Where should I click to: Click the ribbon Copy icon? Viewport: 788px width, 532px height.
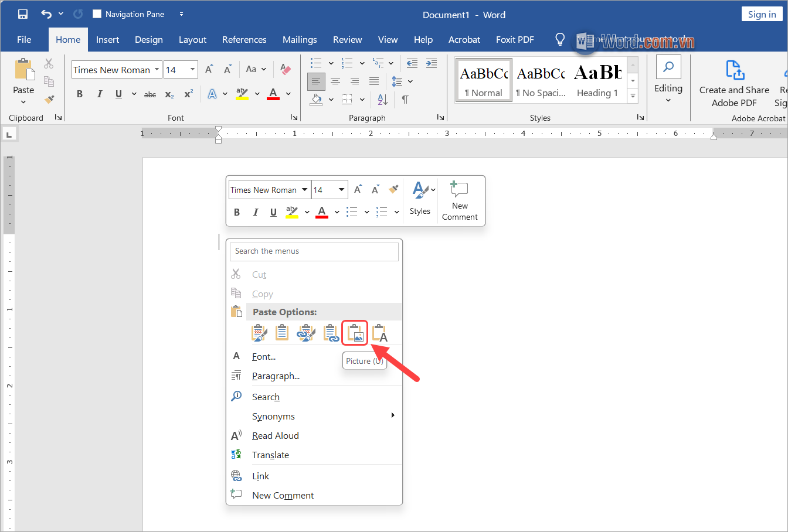(49, 81)
